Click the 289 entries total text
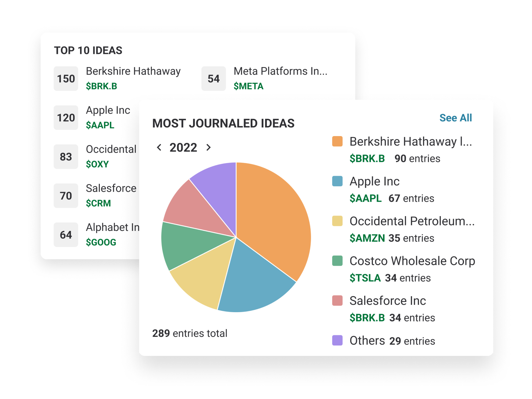The image size is (532, 399). pos(190,333)
